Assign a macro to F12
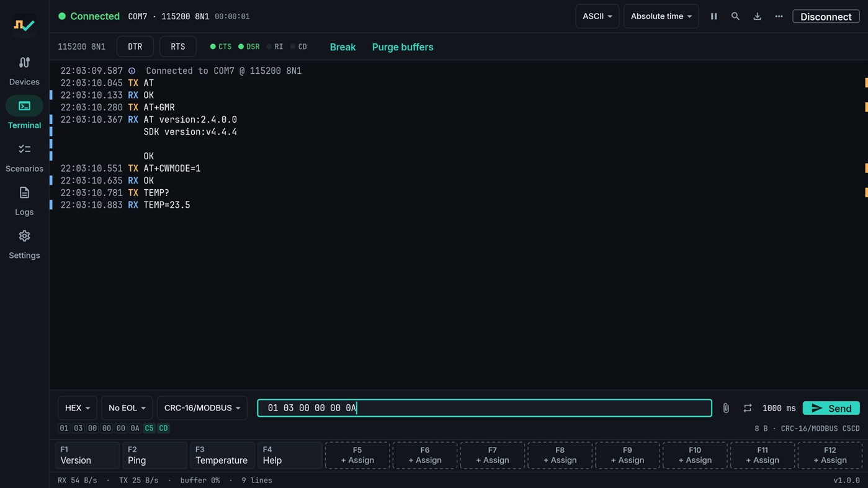 pyautogui.click(x=830, y=455)
